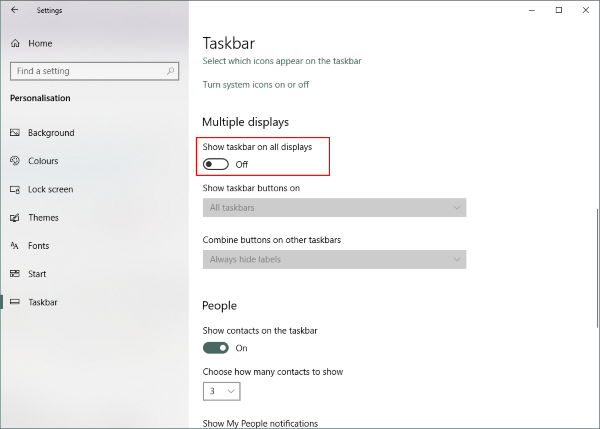Click the Home icon in sidebar
The image size is (600, 429).
pos(15,44)
